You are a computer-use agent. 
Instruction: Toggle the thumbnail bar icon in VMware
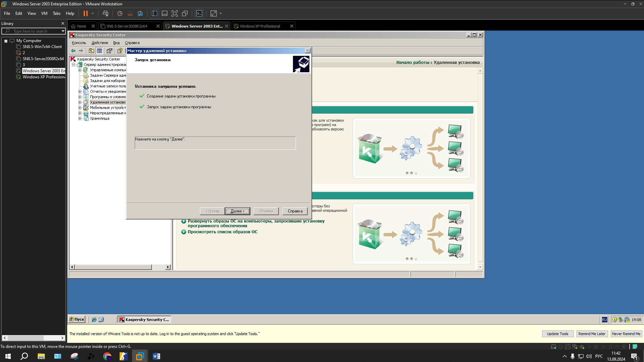point(165,13)
